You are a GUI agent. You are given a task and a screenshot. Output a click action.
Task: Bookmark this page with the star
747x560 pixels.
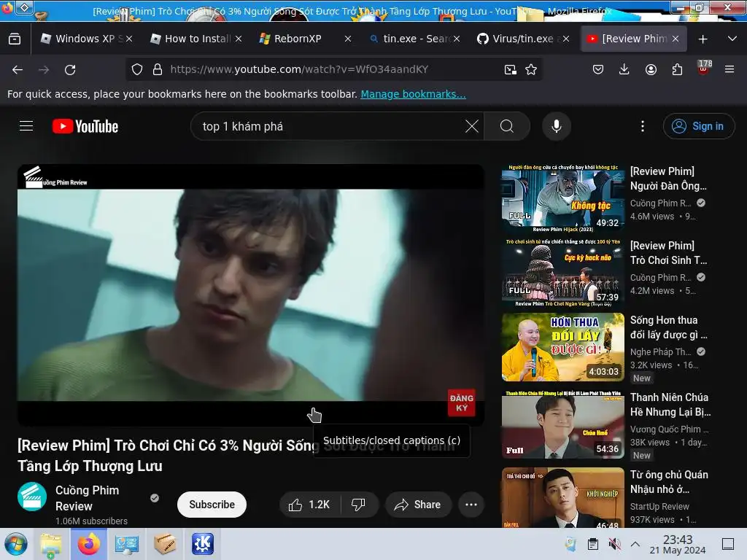531,69
